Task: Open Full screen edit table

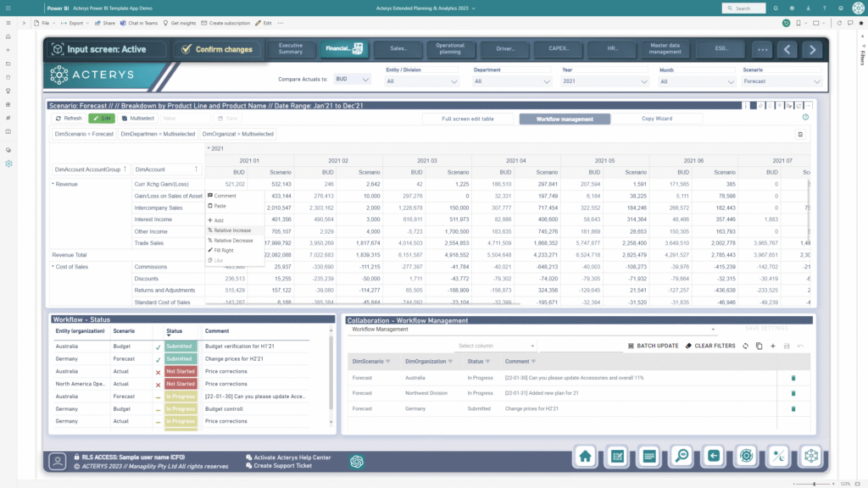Action: (x=468, y=119)
